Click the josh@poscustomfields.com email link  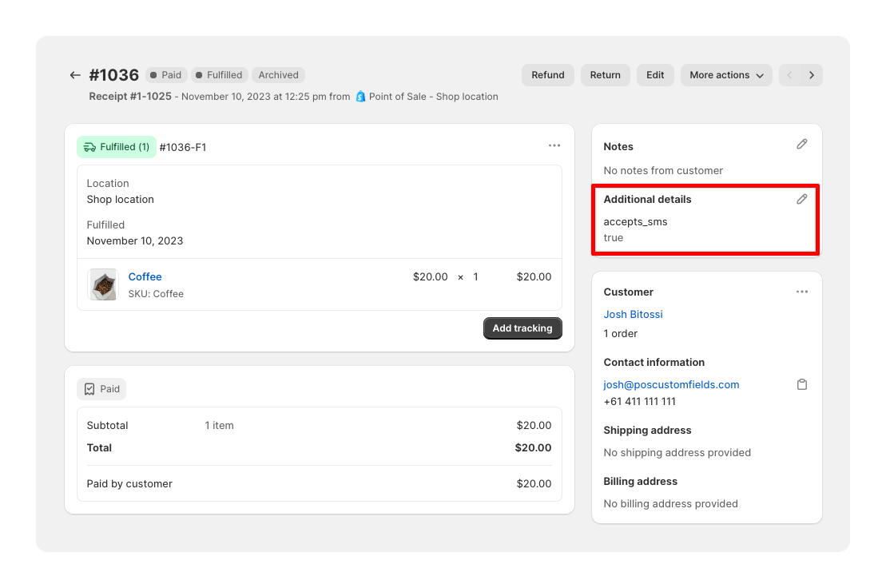(671, 384)
